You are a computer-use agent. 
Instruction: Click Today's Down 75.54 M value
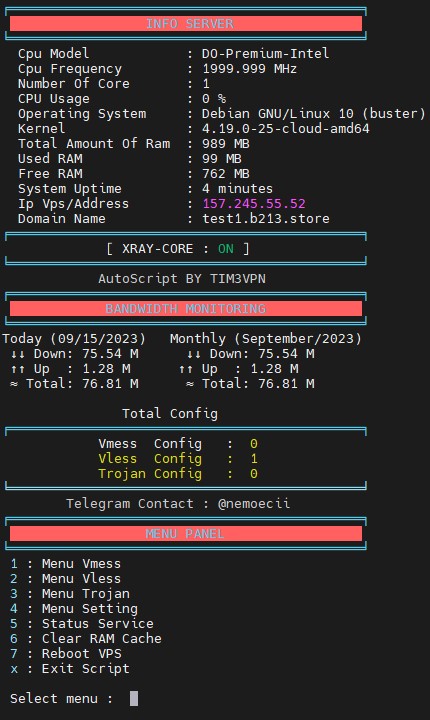110,354
